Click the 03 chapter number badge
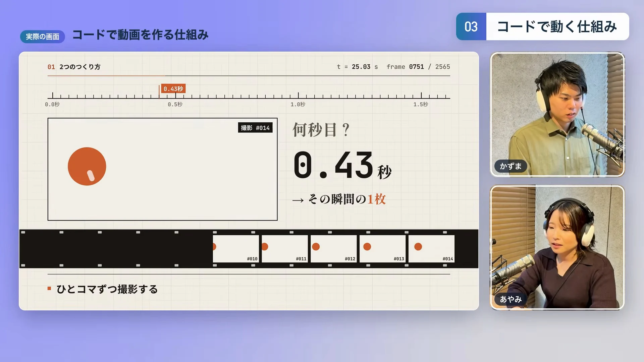This screenshot has width=644, height=362. tap(471, 26)
